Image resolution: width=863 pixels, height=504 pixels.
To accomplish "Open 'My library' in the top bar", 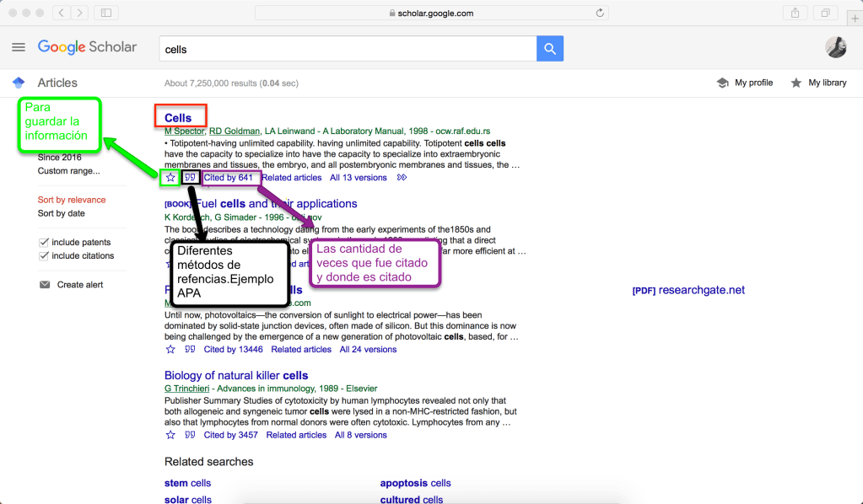I will [x=818, y=83].
